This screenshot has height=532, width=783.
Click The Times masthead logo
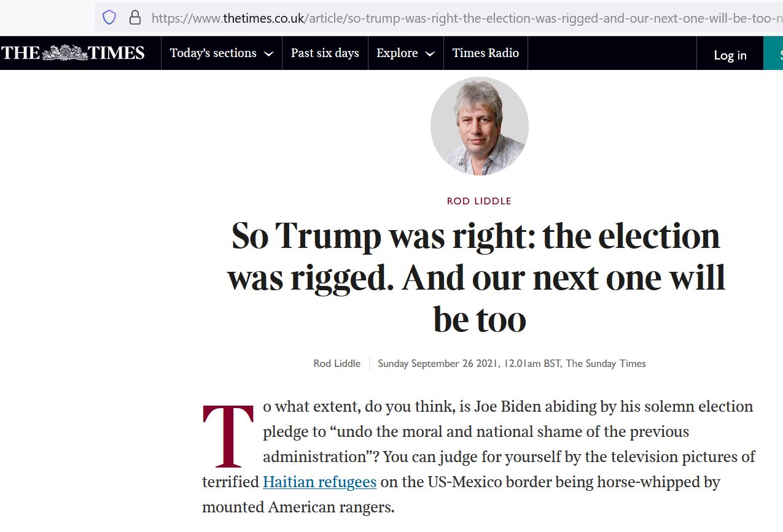[x=72, y=53]
